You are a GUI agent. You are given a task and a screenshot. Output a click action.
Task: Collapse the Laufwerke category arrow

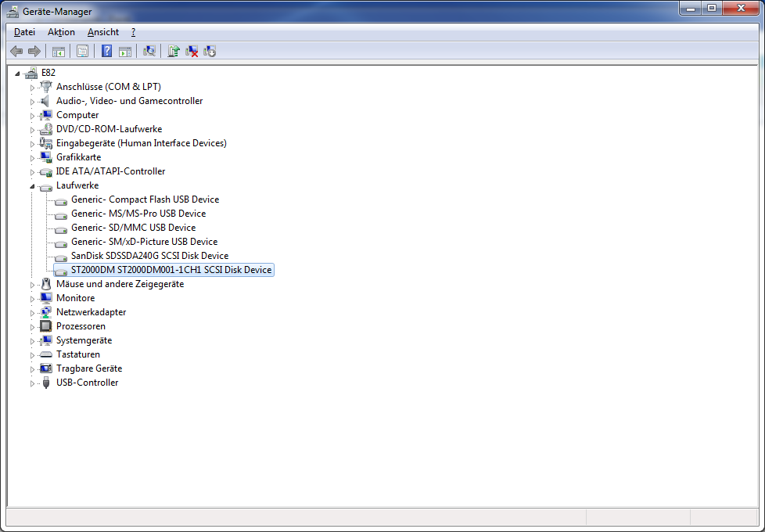[x=32, y=186]
